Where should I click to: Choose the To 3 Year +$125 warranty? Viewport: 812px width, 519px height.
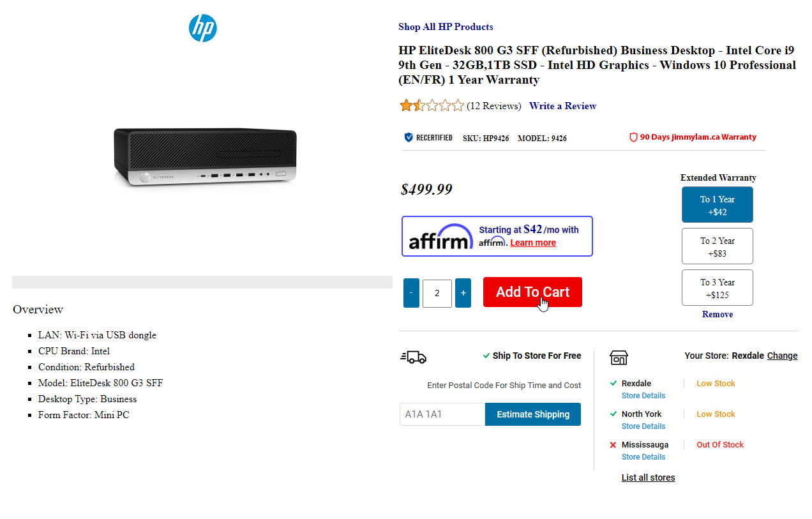pos(717,288)
